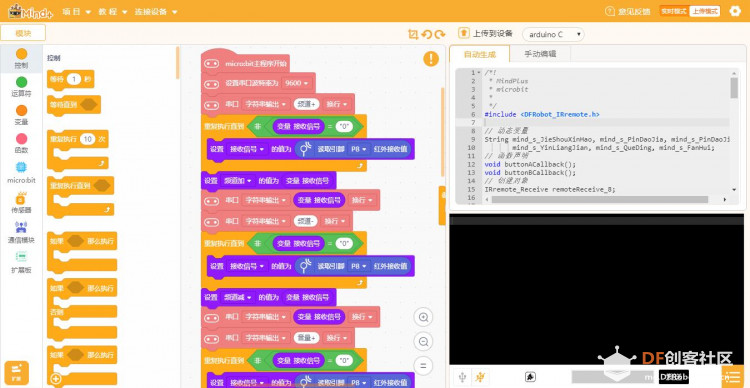Zoom in the block workspace

(x=423, y=317)
